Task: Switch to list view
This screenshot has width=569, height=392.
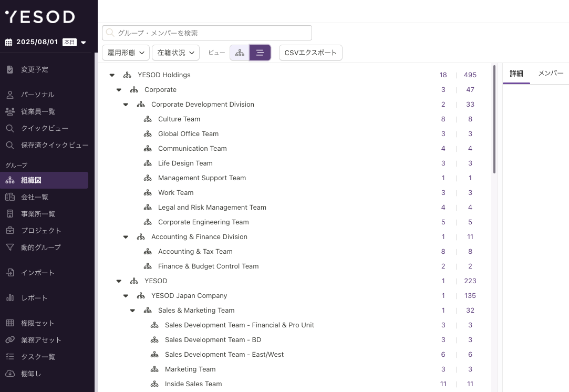Action: [260, 53]
